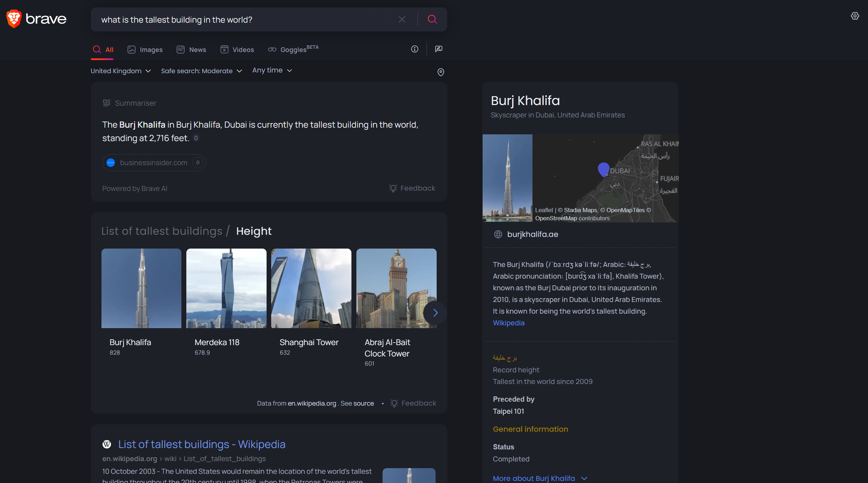Click the info icon next to the tabs
The image size is (868, 483).
pyautogui.click(x=414, y=49)
